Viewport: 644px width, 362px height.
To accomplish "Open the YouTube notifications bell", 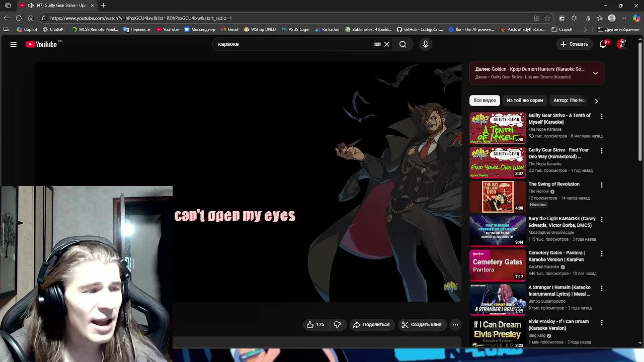I will tap(603, 44).
